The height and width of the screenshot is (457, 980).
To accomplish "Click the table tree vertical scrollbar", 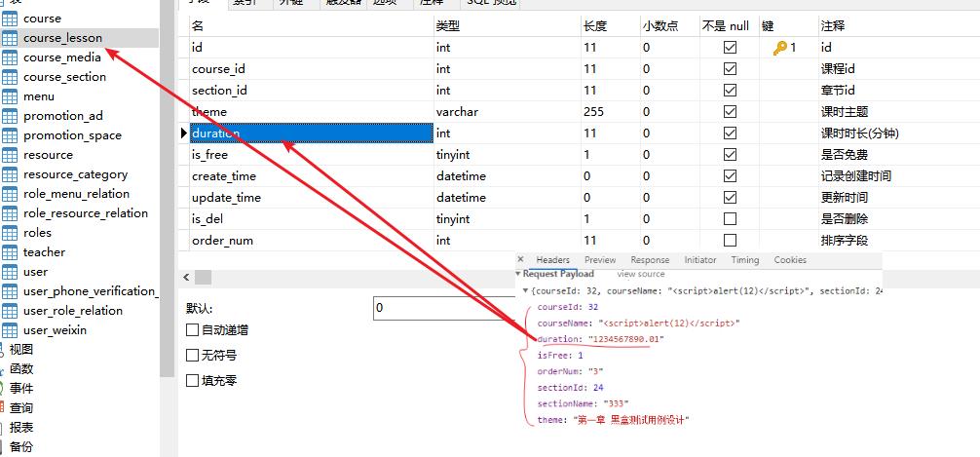I will (x=167, y=187).
